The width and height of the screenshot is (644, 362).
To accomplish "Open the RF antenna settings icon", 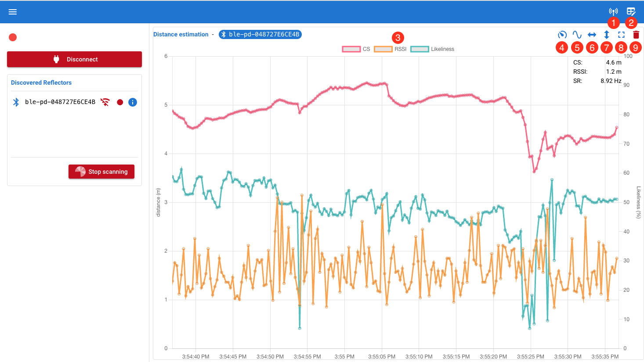I will [613, 11].
